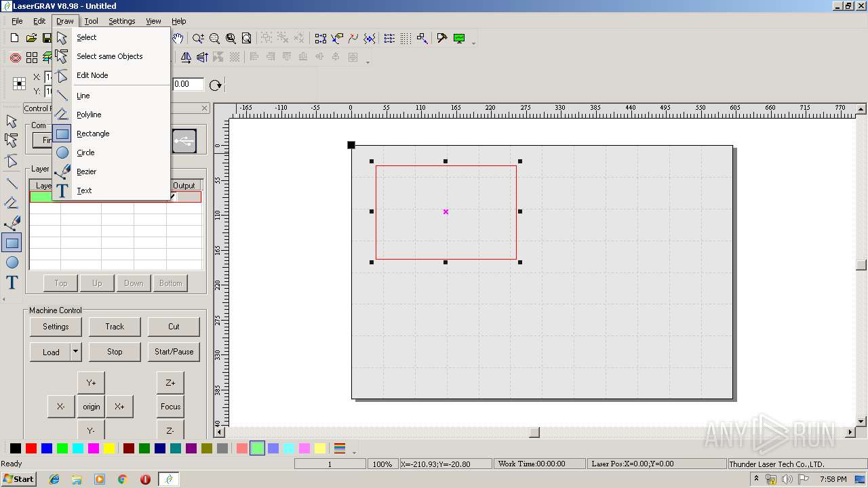The height and width of the screenshot is (488, 868).
Task: Click the Focus button
Action: pyautogui.click(x=170, y=407)
